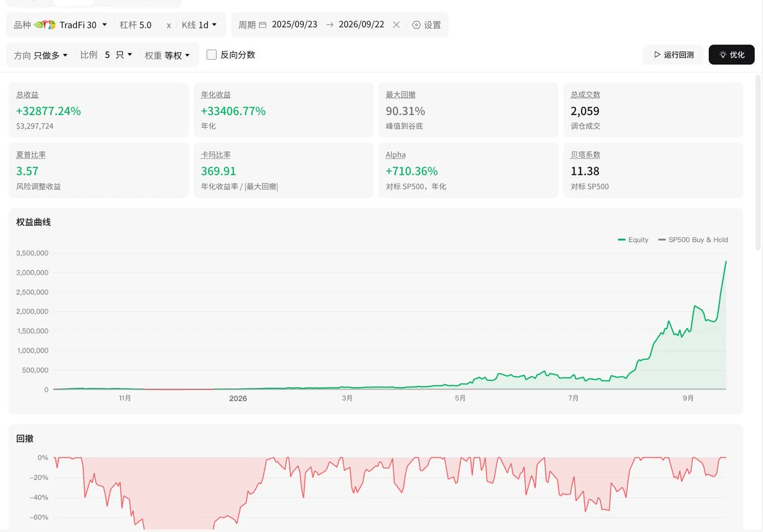Click the dollar amount $3,297,724
The image size is (763, 532).
click(34, 126)
